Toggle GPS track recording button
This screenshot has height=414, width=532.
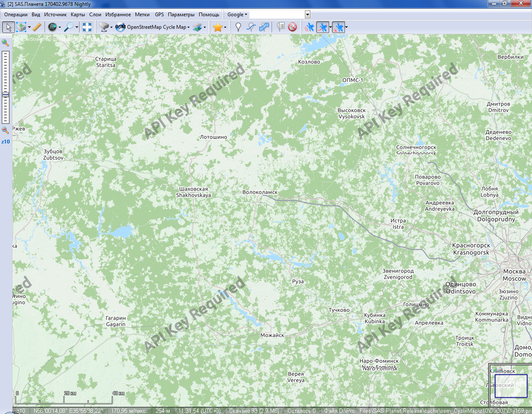pyautogui.click(x=322, y=27)
